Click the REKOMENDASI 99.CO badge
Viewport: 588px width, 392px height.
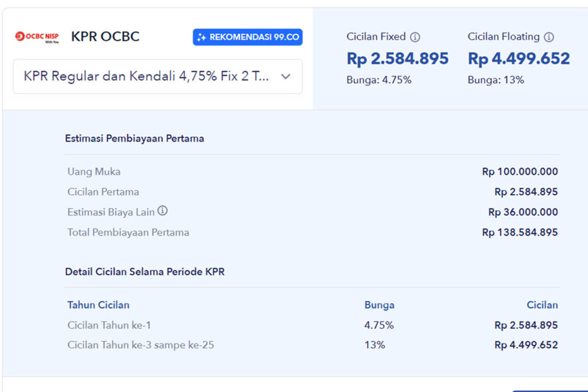(247, 37)
